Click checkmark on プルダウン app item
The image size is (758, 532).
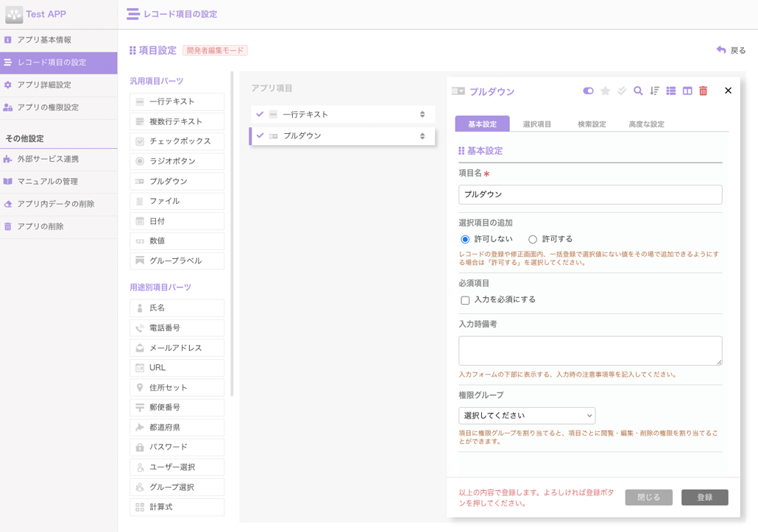[260, 135]
